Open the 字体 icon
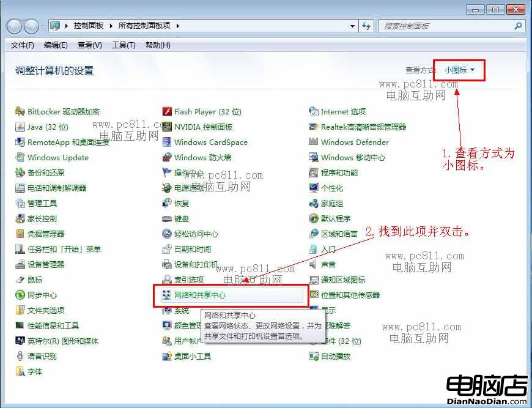The image size is (532, 408). (20, 371)
